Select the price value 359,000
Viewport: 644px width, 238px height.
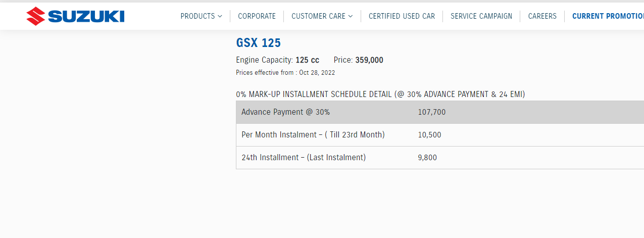click(369, 60)
